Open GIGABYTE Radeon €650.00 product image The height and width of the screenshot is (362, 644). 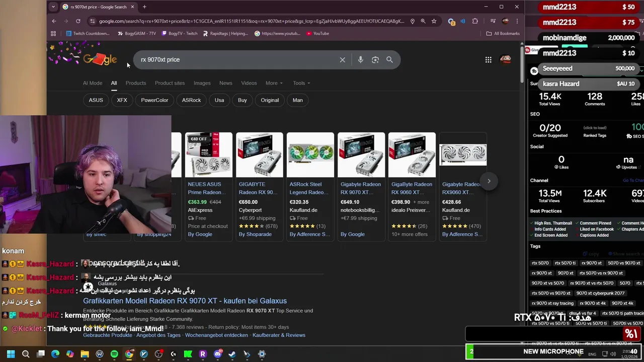pyautogui.click(x=260, y=155)
